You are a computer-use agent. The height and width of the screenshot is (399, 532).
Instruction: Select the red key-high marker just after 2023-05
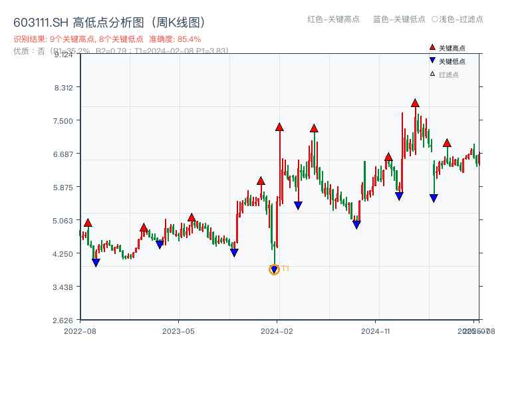(x=192, y=217)
